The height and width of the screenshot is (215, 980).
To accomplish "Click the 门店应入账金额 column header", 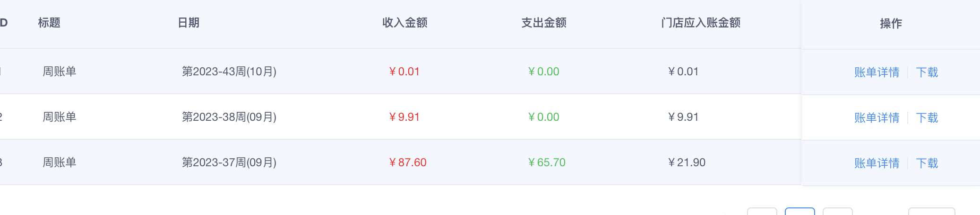I will [701, 23].
